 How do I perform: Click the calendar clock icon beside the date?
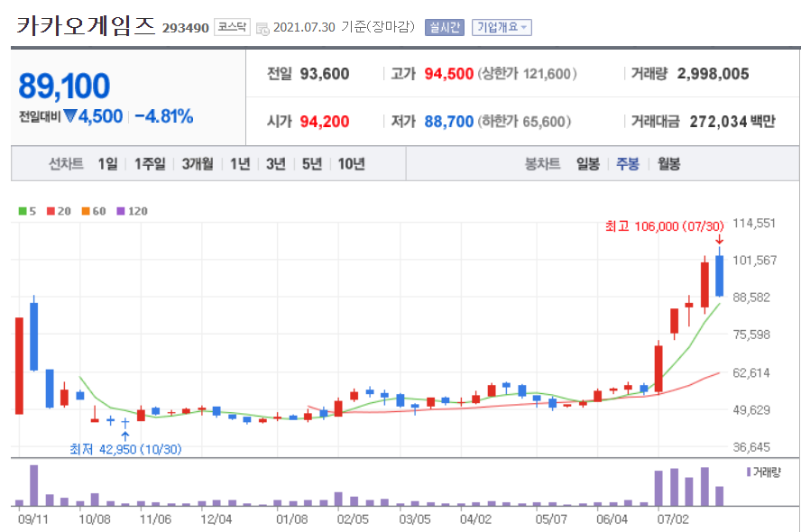262,29
